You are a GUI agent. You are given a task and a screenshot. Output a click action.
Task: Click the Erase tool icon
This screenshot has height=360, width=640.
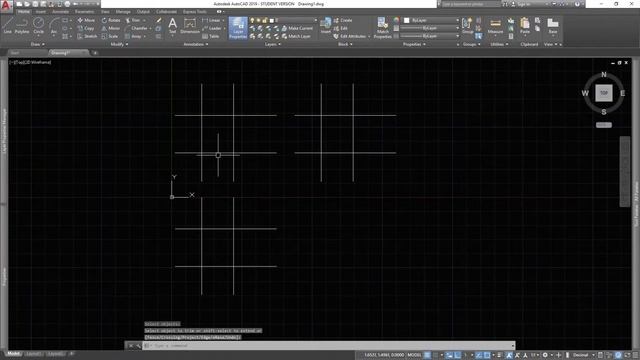(x=159, y=20)
